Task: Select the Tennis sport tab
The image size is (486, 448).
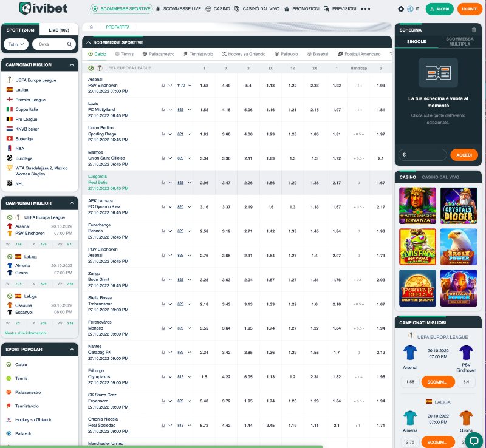Action: (x=125, y=54)
